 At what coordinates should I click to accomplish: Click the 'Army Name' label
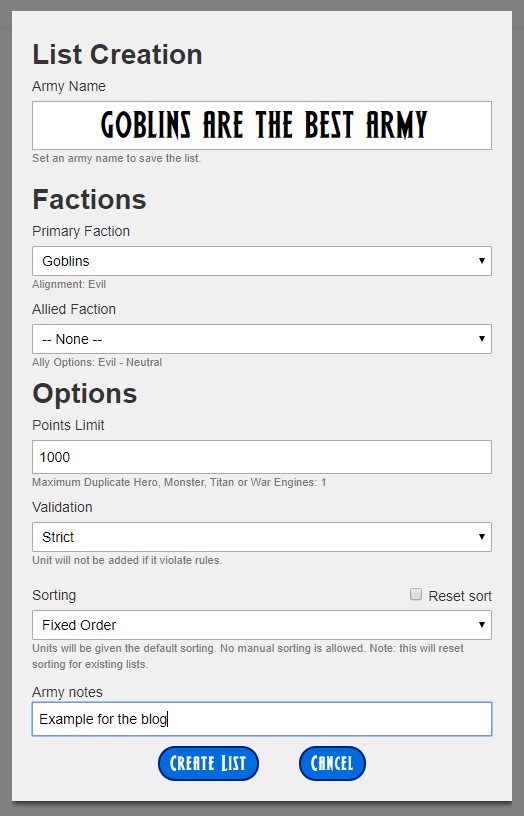click(x=69, y=86)
